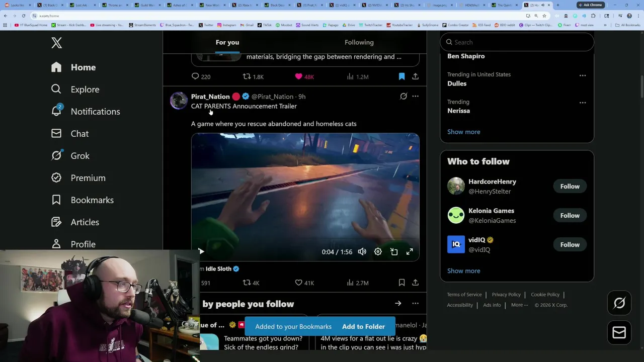The height and width of the screenshot is (362, 644).
Task: Open the floating Messages envelope button
Action: (619, 332)
